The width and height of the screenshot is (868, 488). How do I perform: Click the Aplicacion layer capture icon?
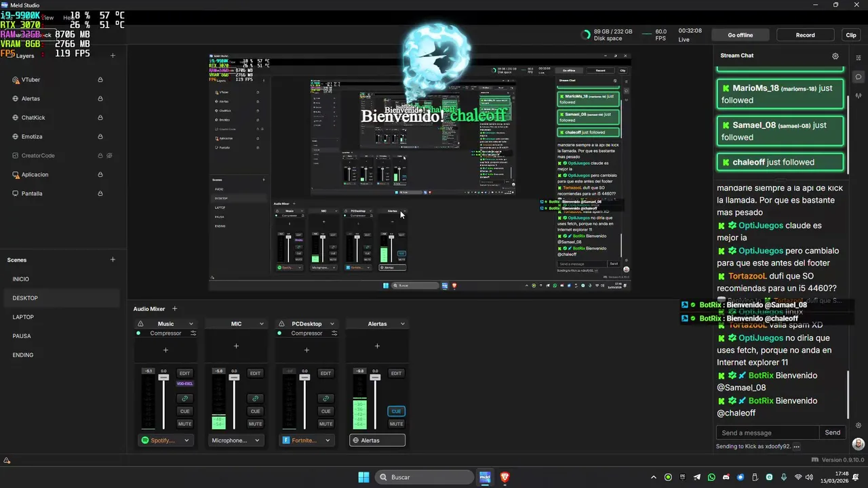tap(16, 175)
